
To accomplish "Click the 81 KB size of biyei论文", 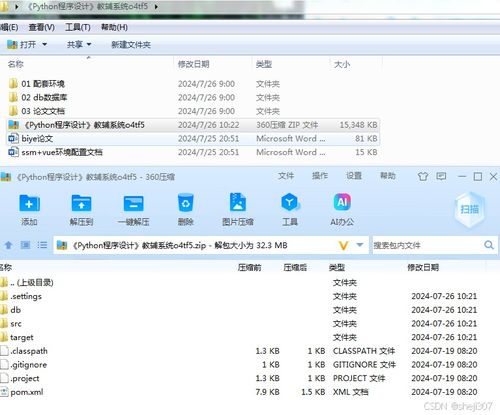I will point(366,138).
